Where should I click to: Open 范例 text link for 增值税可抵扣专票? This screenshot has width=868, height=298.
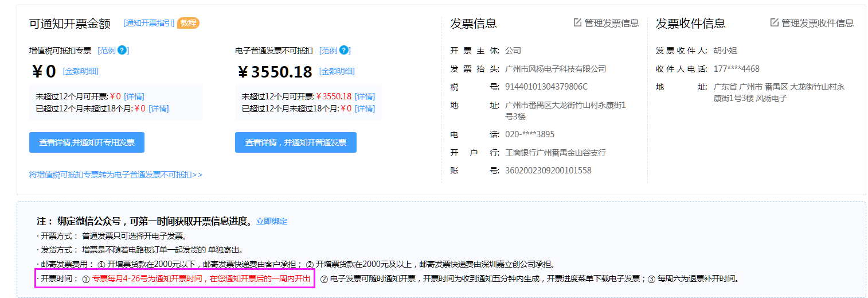click(x=107, y=51)
